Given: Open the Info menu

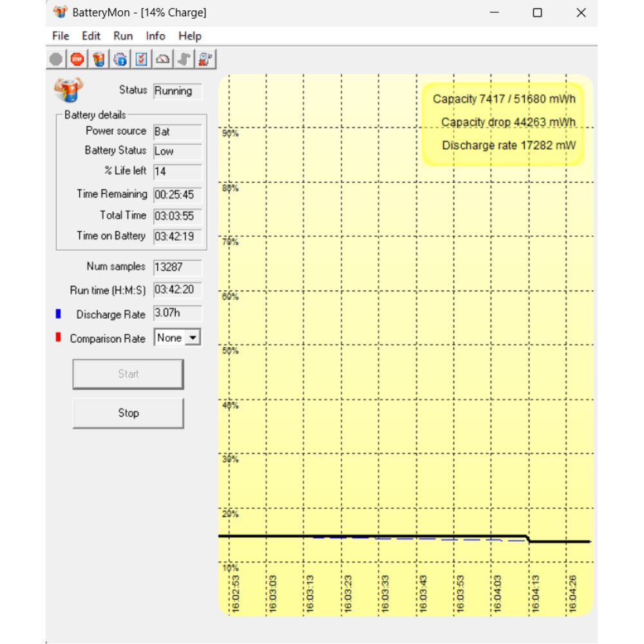Looking at the screenshot, I should pos(155,36).
